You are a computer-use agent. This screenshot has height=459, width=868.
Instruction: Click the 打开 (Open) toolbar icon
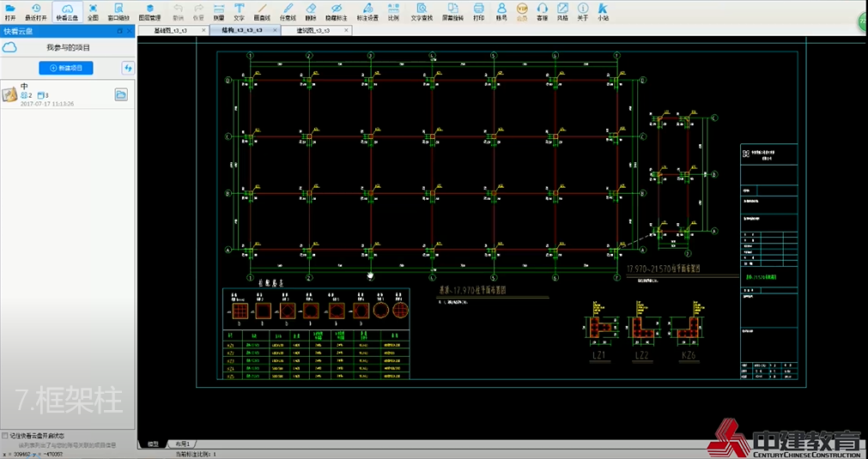[10, 12]
